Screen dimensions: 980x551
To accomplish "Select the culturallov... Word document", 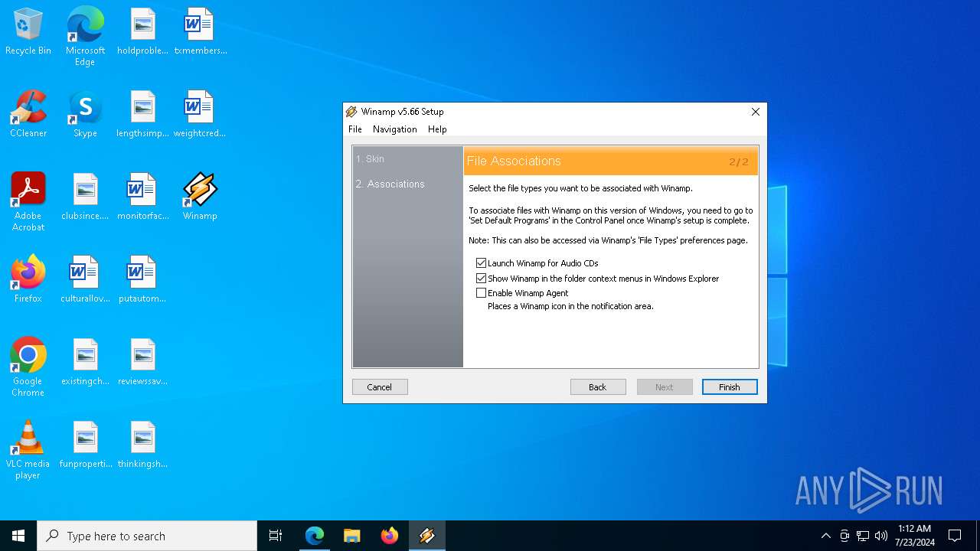I will pyautogui.click(x=85, y=280).
